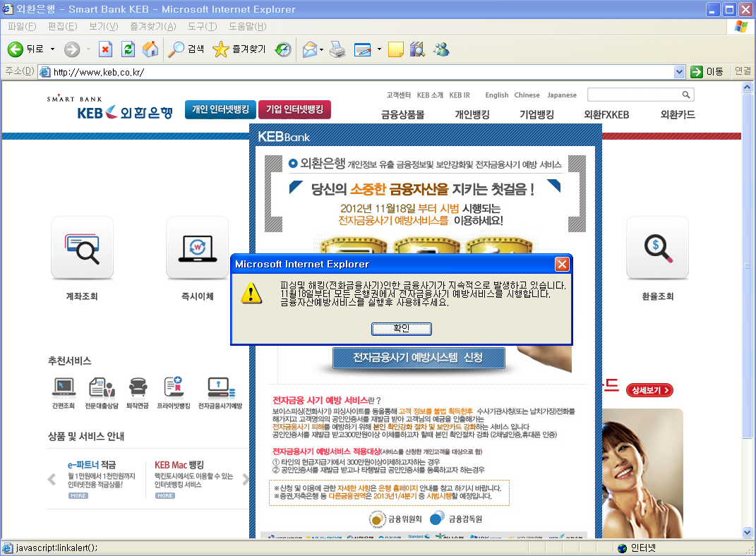This screenshot has width=756, height=556.
Task: Refresh the page with green arrows icon
Action: click(128, 49)
